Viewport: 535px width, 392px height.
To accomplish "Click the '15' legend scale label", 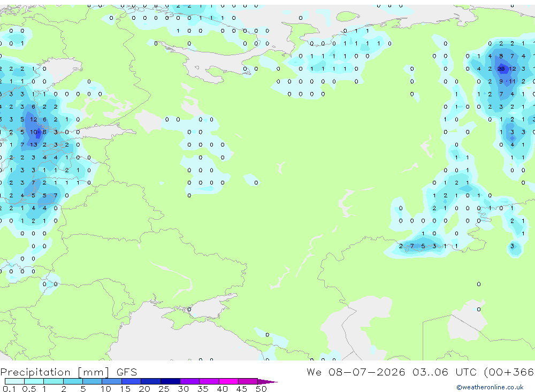I will 125,389.
